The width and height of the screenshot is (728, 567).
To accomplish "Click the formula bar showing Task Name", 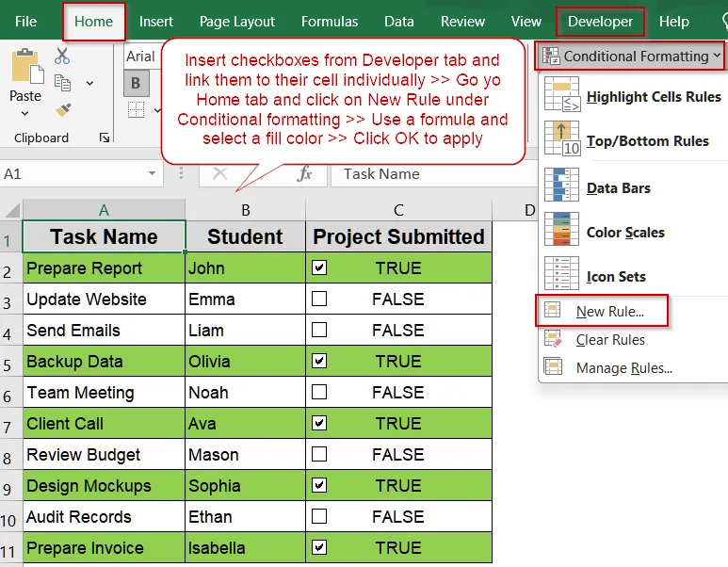I will pos(434,174).
